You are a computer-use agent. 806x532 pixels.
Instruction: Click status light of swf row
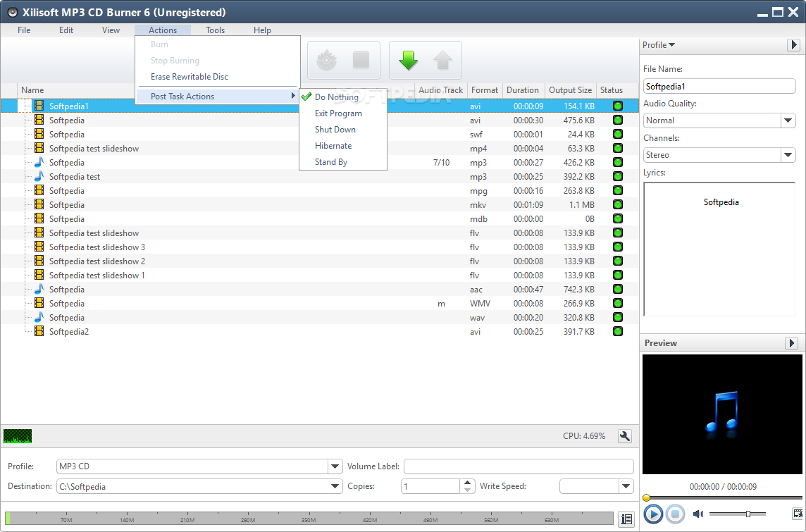coord(618,134)
